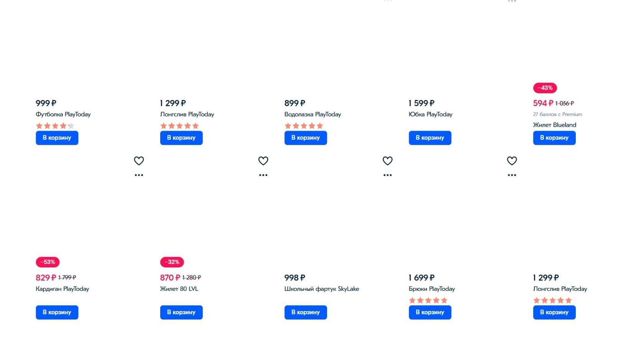Add Водолазка PlayToday to cart

tap(306, 138)
